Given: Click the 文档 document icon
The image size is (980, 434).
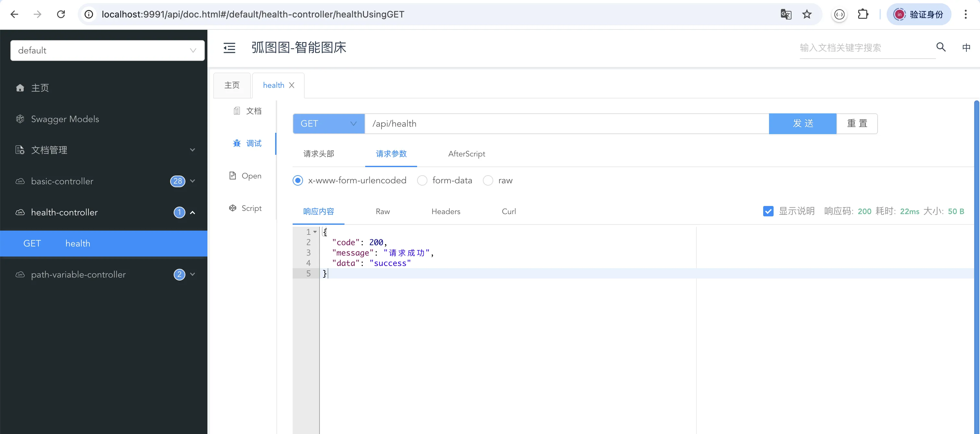Looking at the screenshot, I should tap(237, 111).
